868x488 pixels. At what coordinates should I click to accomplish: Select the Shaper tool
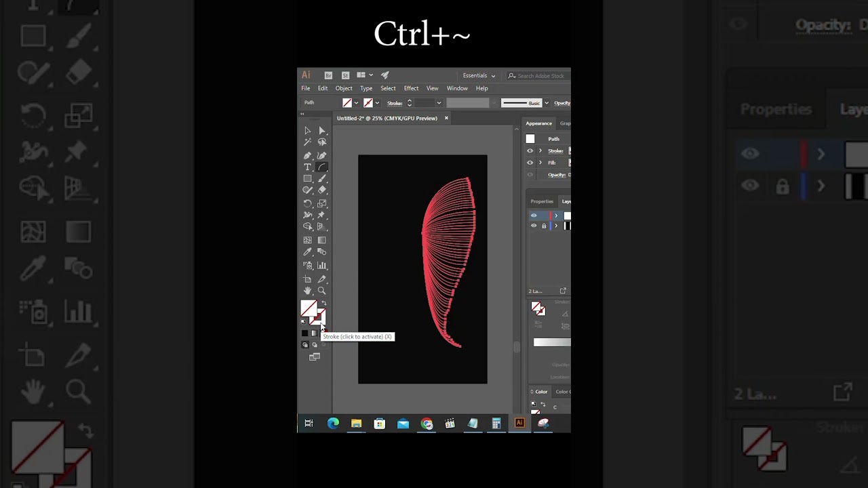pos(307,190)
